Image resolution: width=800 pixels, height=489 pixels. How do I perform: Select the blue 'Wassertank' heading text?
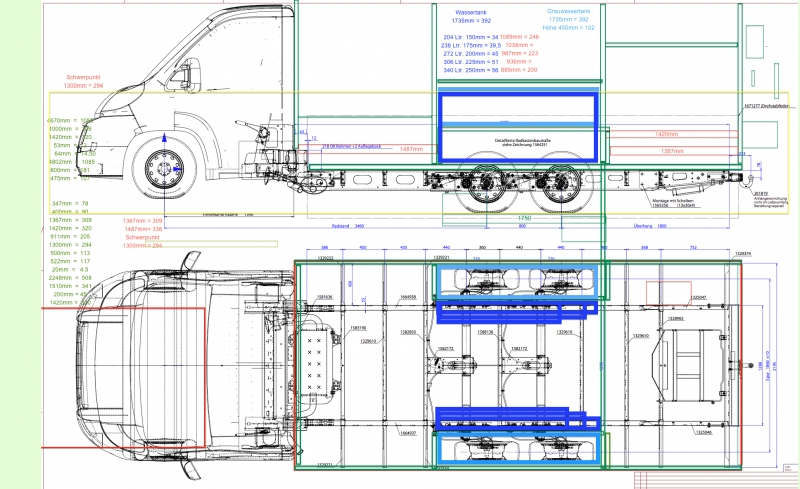point(473,11)
